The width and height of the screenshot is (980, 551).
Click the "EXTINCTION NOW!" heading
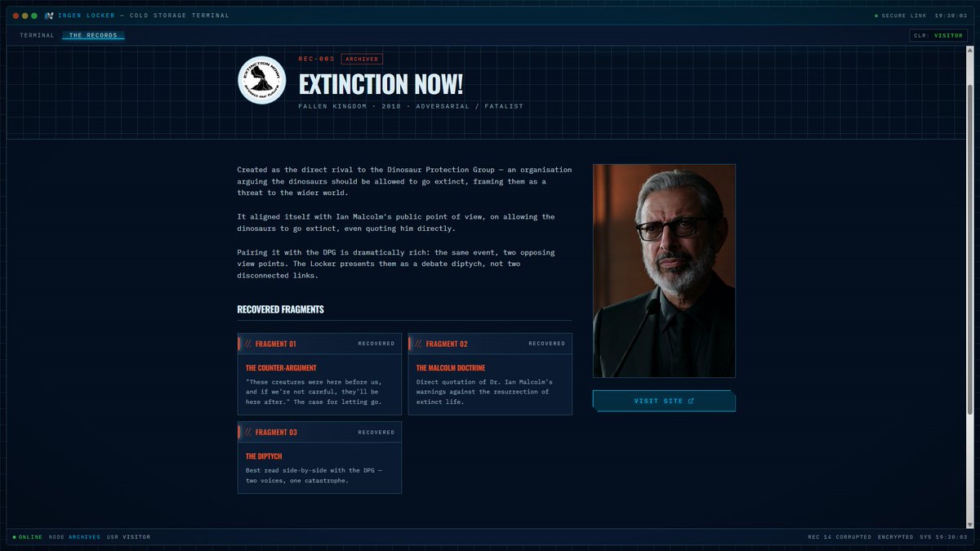[381, 83]
